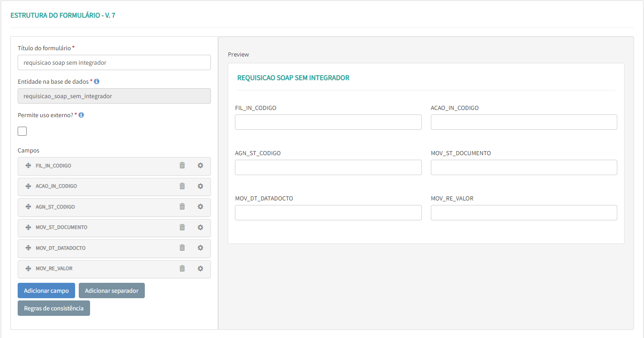The width and height of the screenshot is (644, 338).
Task: Click the MOV_RE_VALOR preview input field
Action: (524, 213)
